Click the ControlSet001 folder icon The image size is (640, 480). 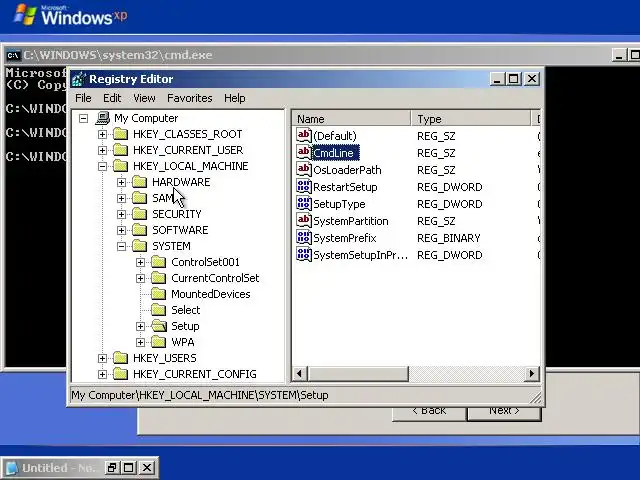pyautogui.click(x=158, y=262)
